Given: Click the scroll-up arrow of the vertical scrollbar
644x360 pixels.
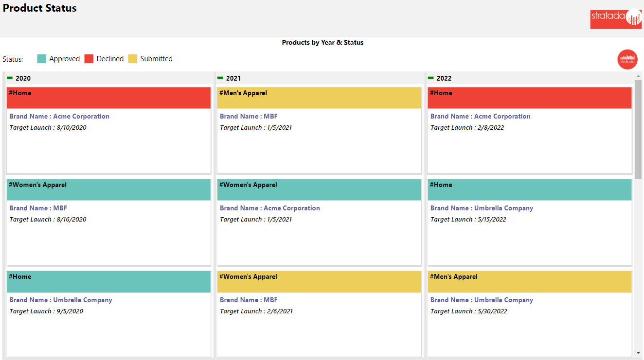Looking at the screenshot, I should [x=638, y=76].
